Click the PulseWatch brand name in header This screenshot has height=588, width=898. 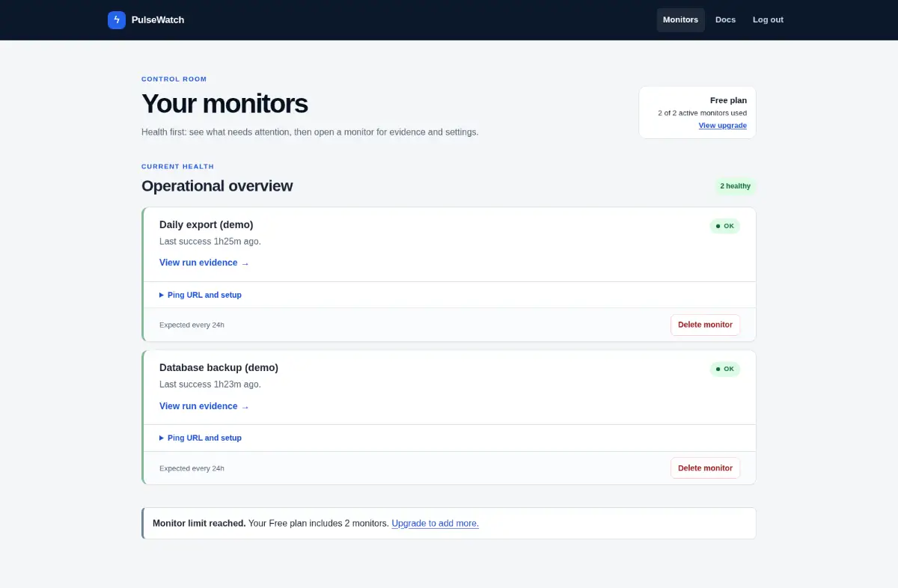(x=158, y=20)
